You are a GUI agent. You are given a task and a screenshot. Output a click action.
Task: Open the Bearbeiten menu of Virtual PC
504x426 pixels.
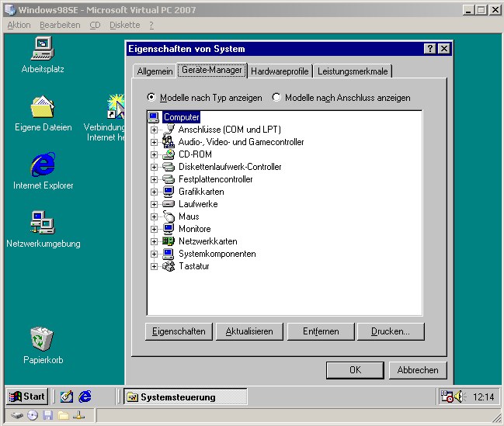pos(60,25)
